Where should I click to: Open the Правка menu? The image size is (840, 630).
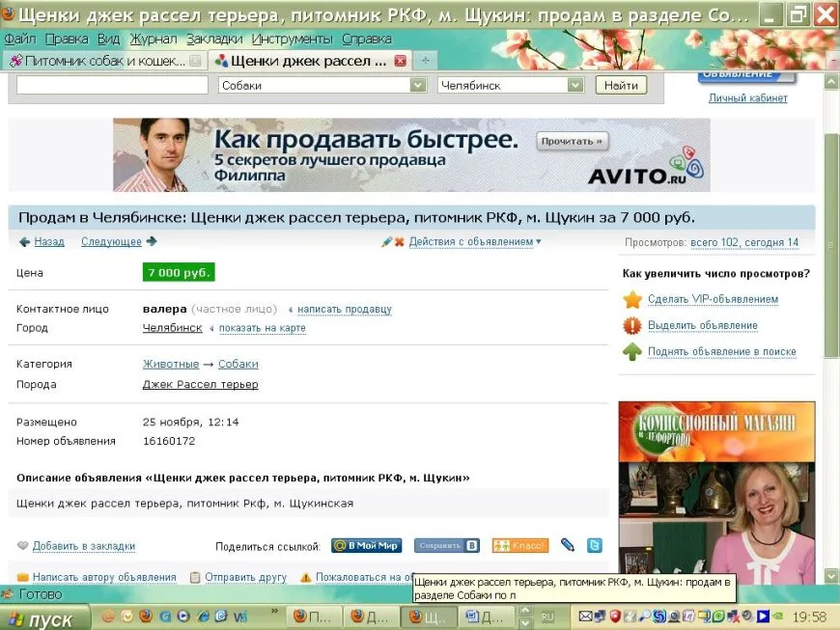pyautogui.click(x=67, y=40)
